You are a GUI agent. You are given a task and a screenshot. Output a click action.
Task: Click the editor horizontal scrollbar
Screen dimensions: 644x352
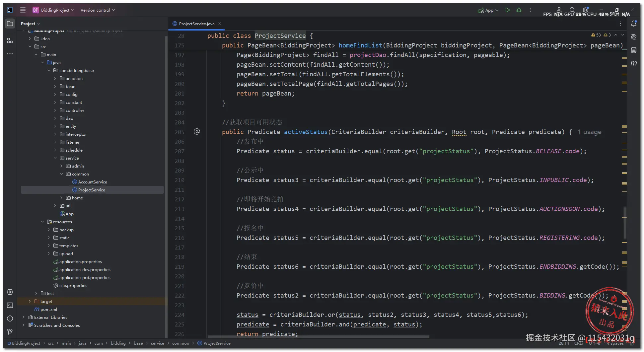318,337
